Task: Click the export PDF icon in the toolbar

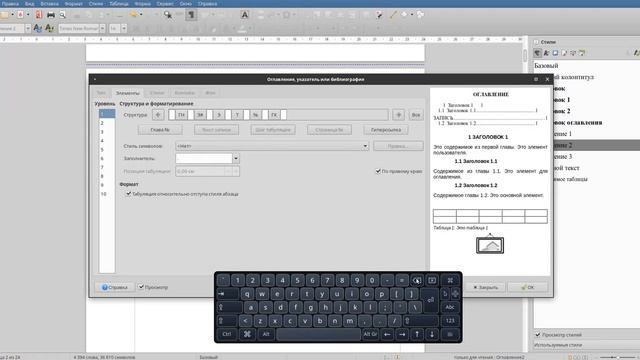Action: pyautogui.click(x=38, y=15)
